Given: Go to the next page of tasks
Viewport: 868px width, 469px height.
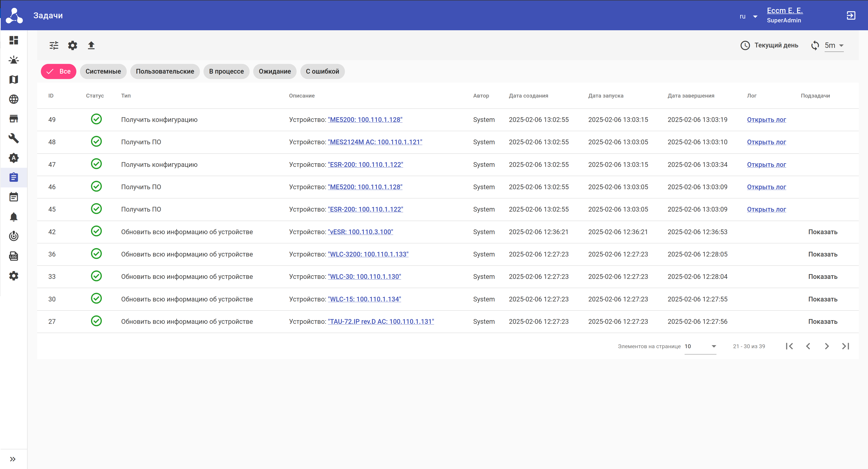Looking at the screenshot, I should 827,346.
